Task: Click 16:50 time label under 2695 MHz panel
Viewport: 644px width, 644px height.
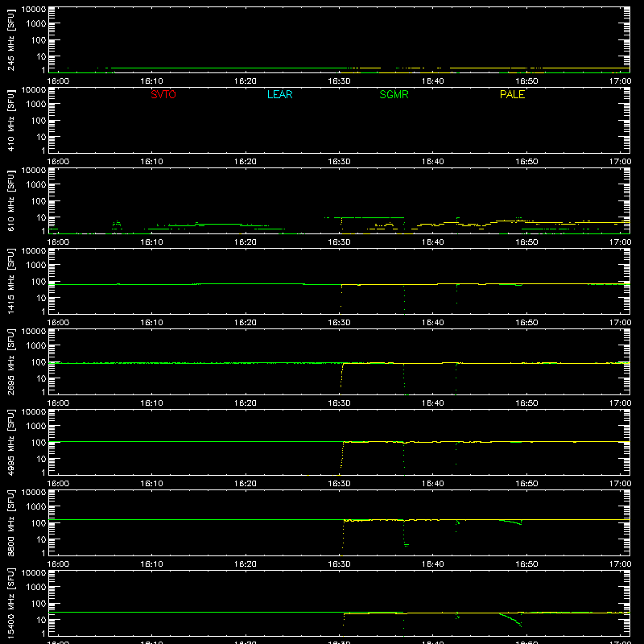Action: point(526,403)
